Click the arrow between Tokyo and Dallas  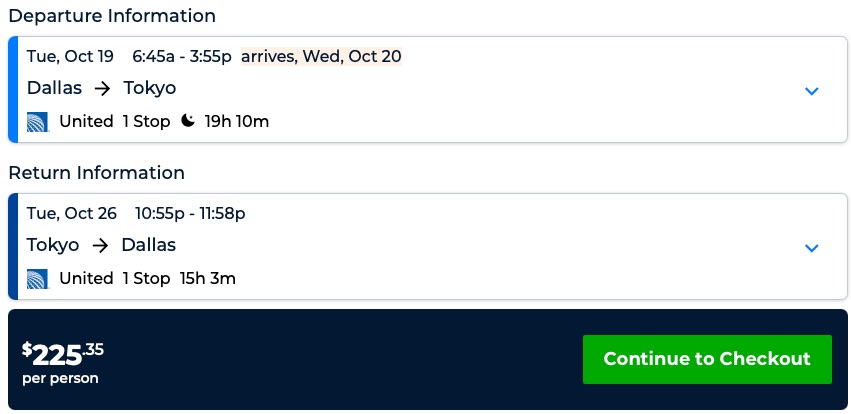(100, 245)
